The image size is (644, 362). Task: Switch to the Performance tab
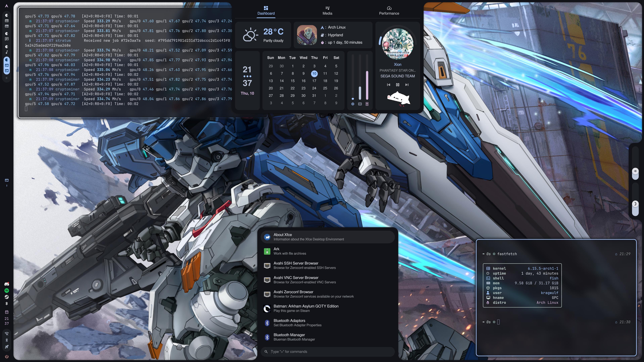389,11
